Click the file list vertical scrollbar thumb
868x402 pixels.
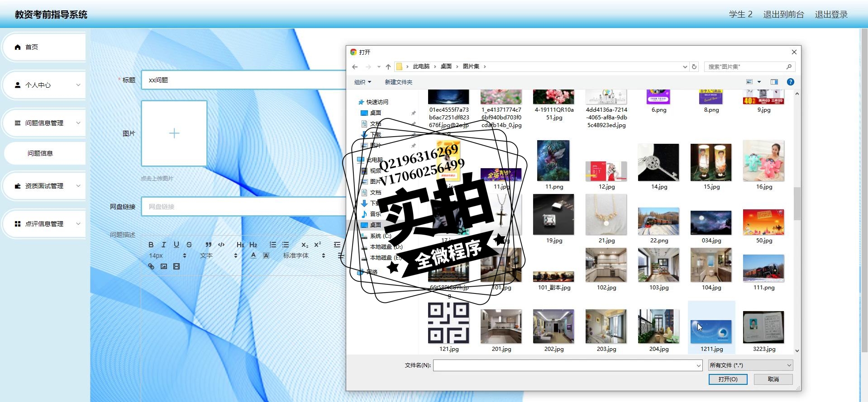(x=797, y=203)
